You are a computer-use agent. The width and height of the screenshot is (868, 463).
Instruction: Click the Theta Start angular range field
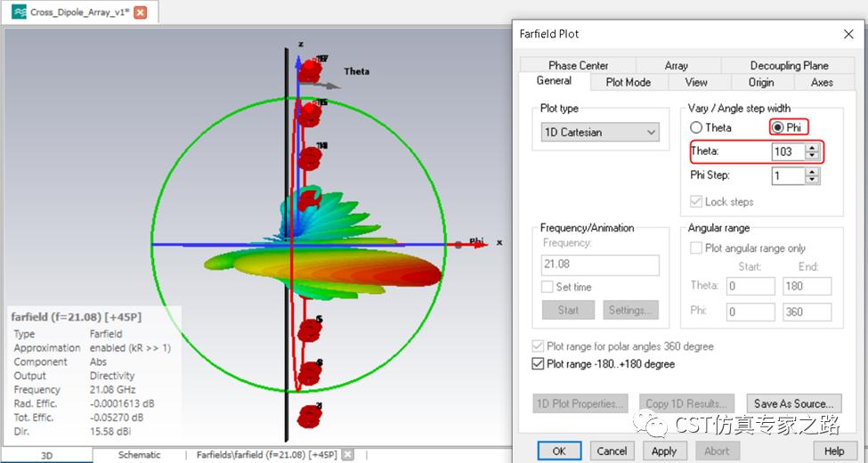coord(750,287)
